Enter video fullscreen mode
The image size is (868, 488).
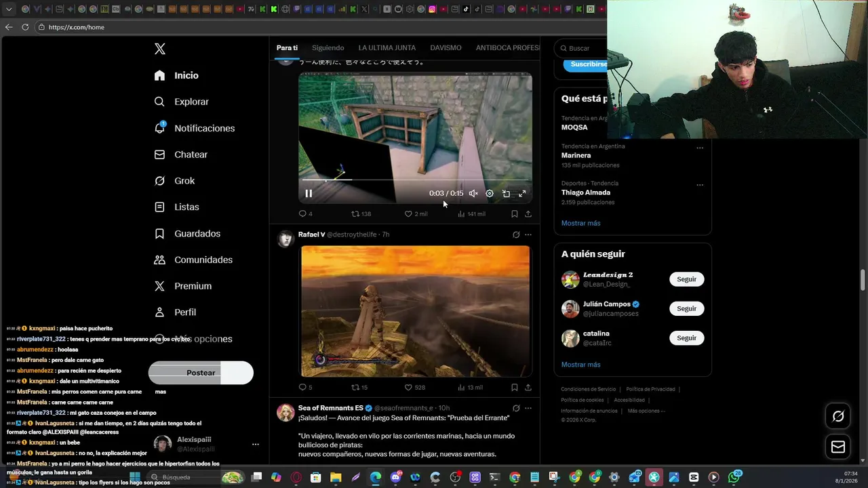click(522, 193)
